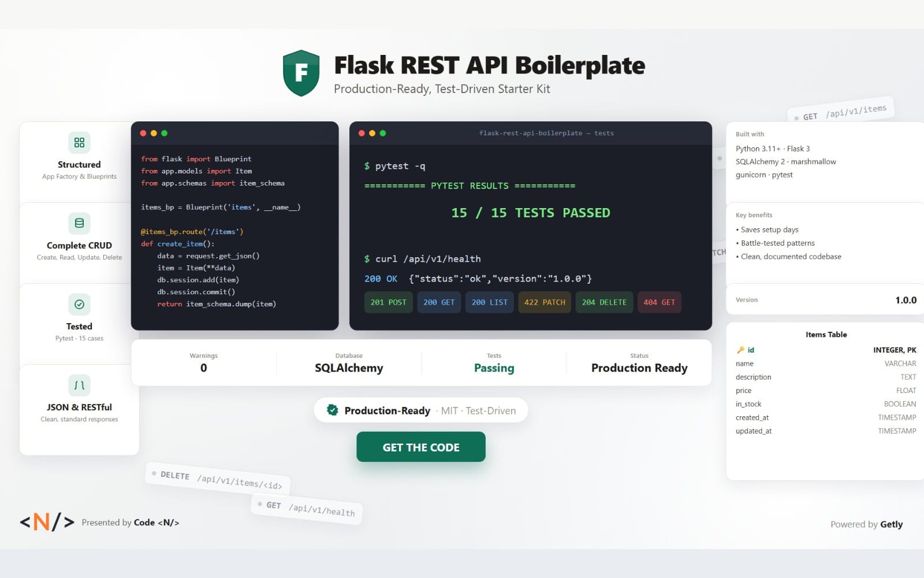Select the 200 LIST status badge
Screen dimensions: 924x578
pyautogui.click(x=490, y=302)
